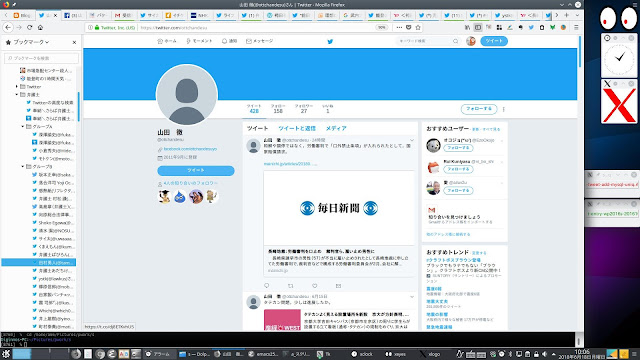Follow the first suggested user
The height and width of the screenshot is (360, 640).
click(458, 148)
